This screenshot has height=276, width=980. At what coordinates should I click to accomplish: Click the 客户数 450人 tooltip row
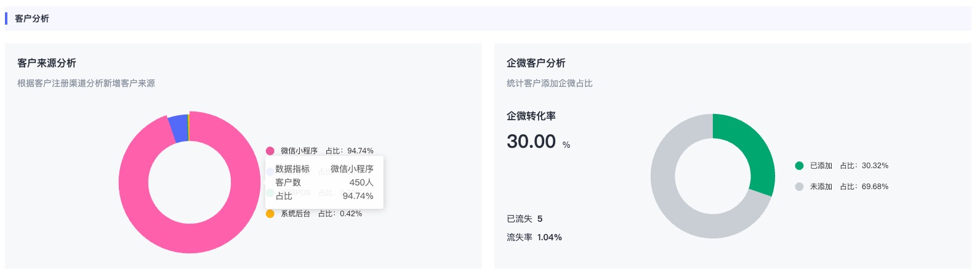(324, 182)
